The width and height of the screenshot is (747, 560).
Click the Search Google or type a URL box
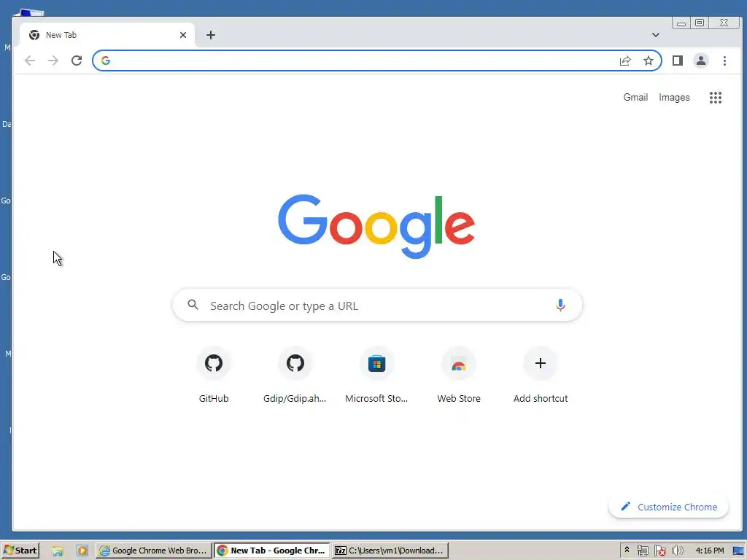(377, 305)
